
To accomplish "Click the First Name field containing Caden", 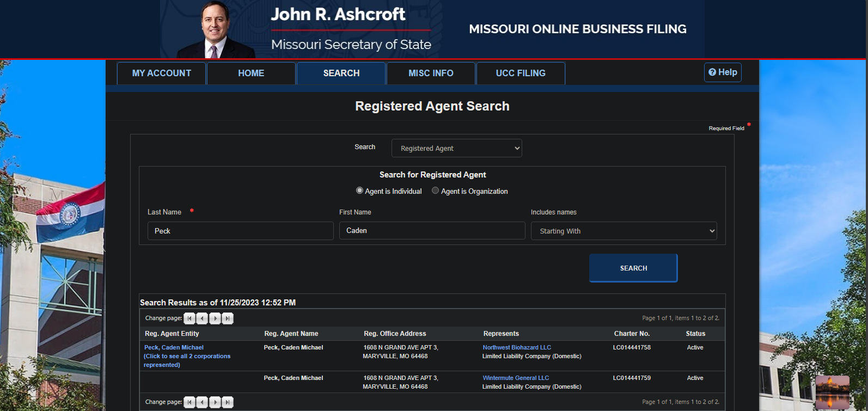I will coord(432,230).
